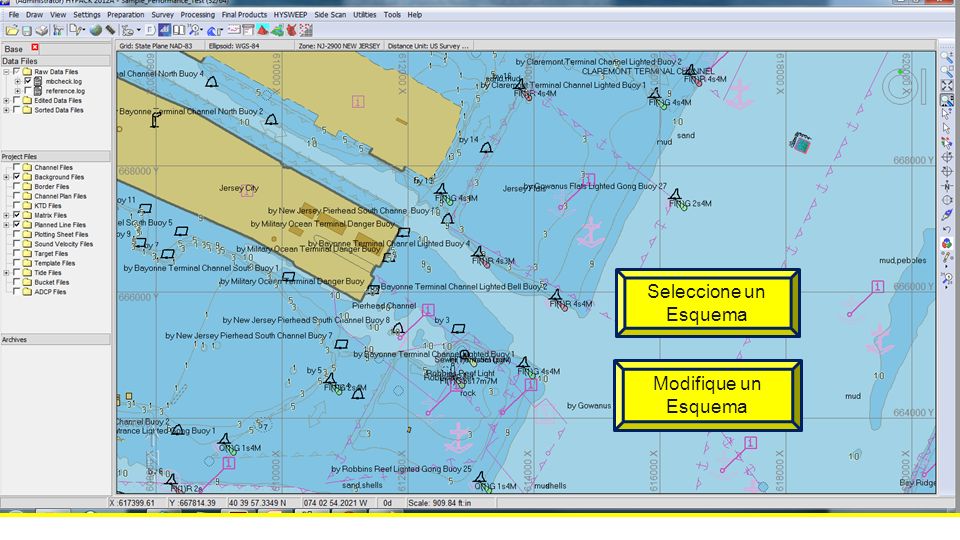960x540 pixels.
Task: Click the upper crosshair target icon
Action: tap(947, 157)
